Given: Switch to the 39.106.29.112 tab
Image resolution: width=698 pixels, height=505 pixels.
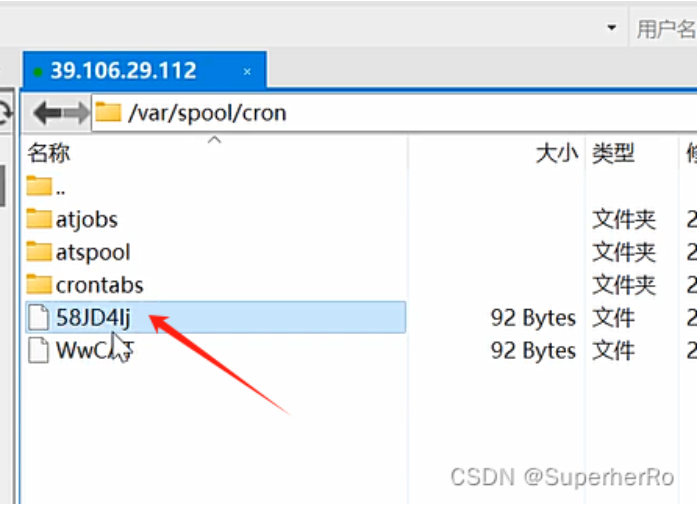Looking at the screenshot, I should pyautogui.click(x=145, y=70).
